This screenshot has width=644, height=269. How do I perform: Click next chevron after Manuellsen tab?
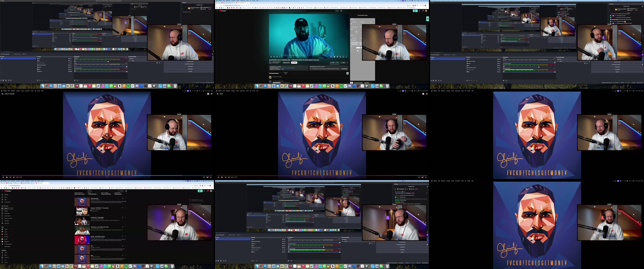tap(374, 83)
